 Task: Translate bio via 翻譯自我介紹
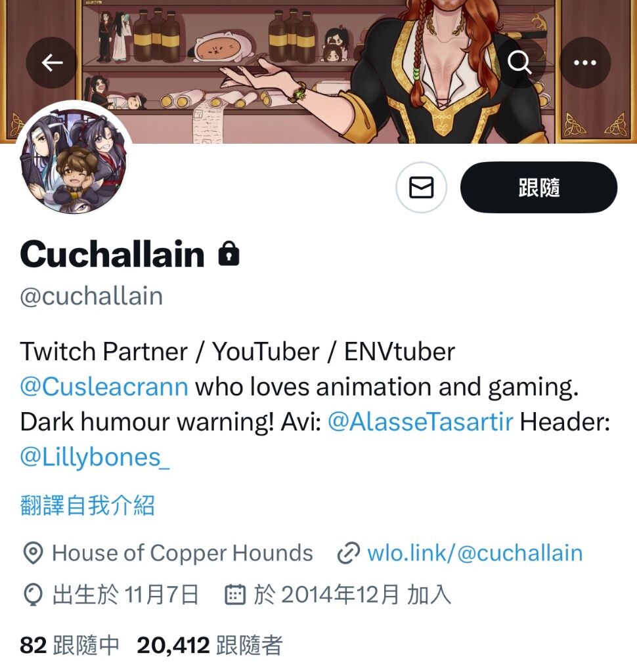[87, 505]
